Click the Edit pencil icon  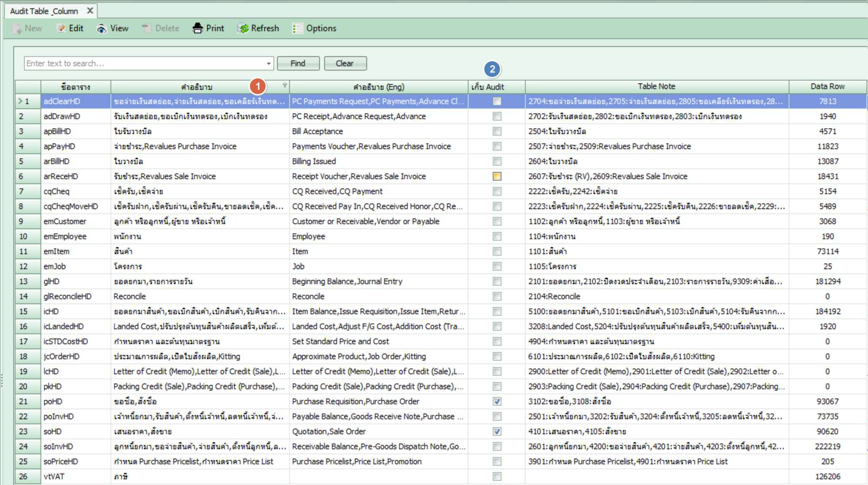61,29
